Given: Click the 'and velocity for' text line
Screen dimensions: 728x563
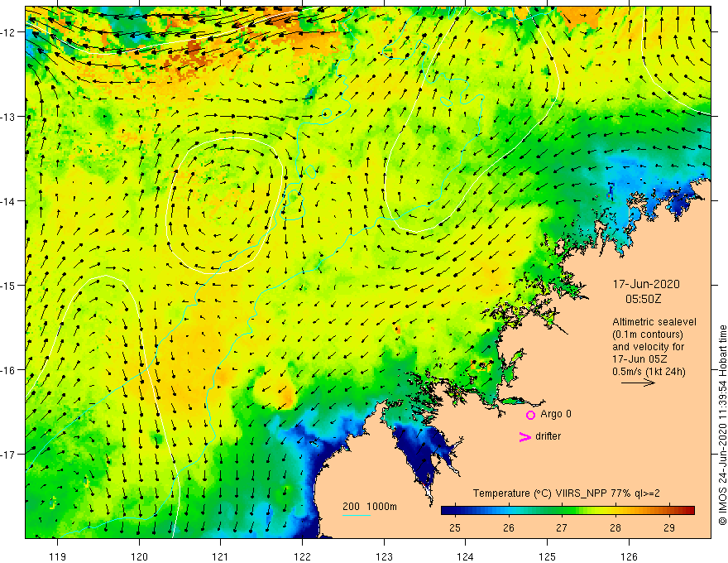Looking at the screenshot, I should pyautogui.click(x=648, y=347).
